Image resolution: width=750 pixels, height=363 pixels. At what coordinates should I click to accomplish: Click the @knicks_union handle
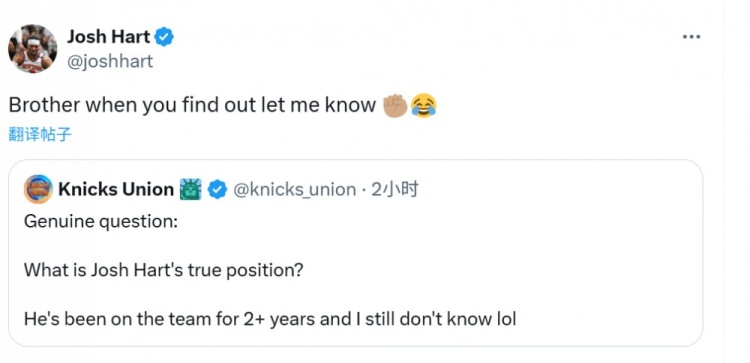coord(295,190)
